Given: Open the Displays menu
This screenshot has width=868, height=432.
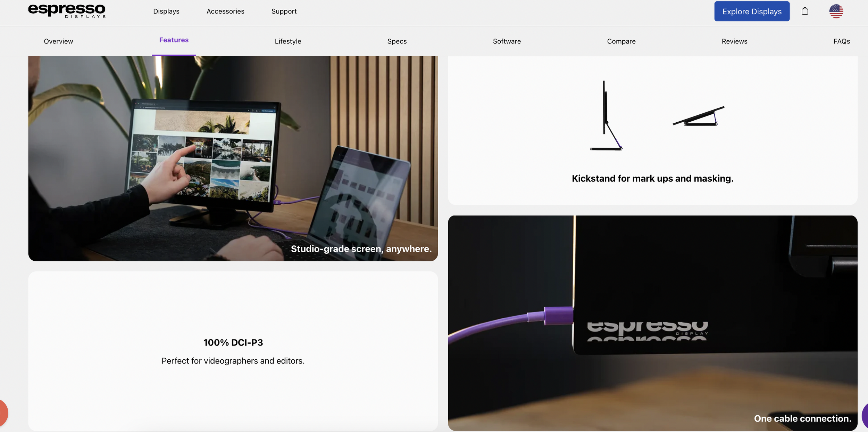Looking at the screenshot, I should coord(166,11).
